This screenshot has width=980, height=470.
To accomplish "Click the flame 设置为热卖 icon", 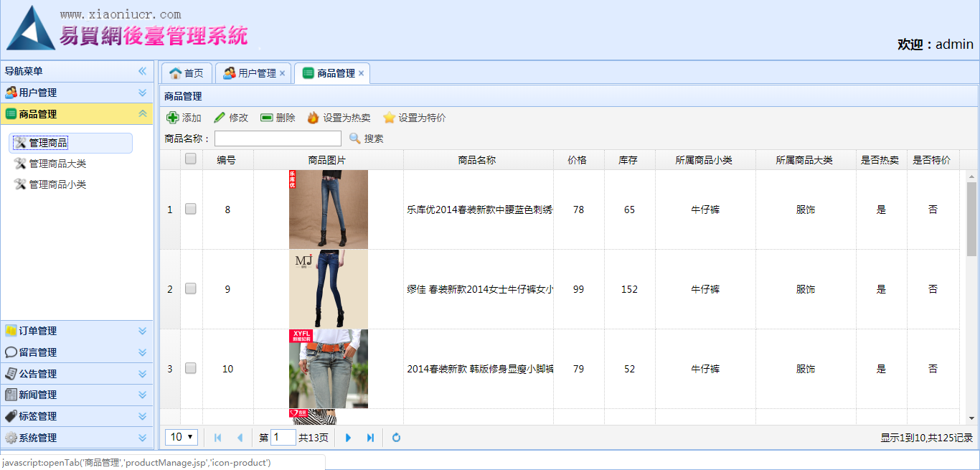I will [313, 118].
